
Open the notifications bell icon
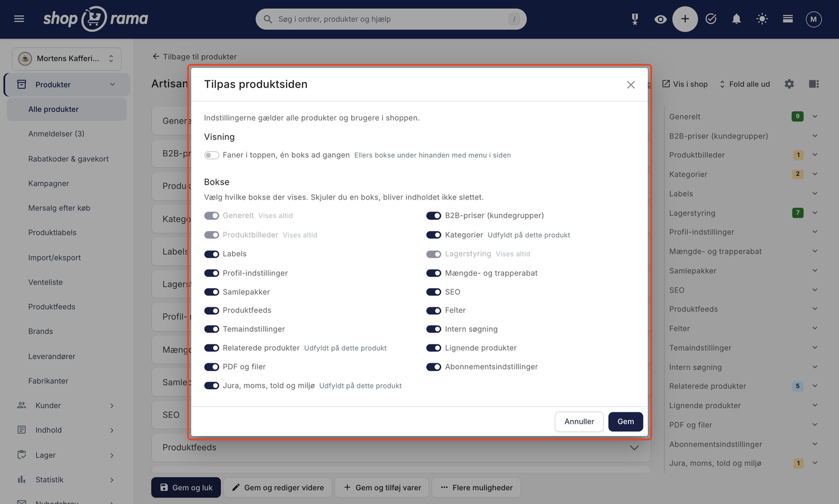tap(737, 19)
